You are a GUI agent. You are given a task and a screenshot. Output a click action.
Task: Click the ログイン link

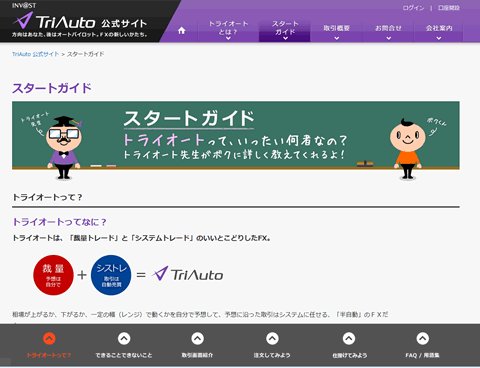point(413,8)
